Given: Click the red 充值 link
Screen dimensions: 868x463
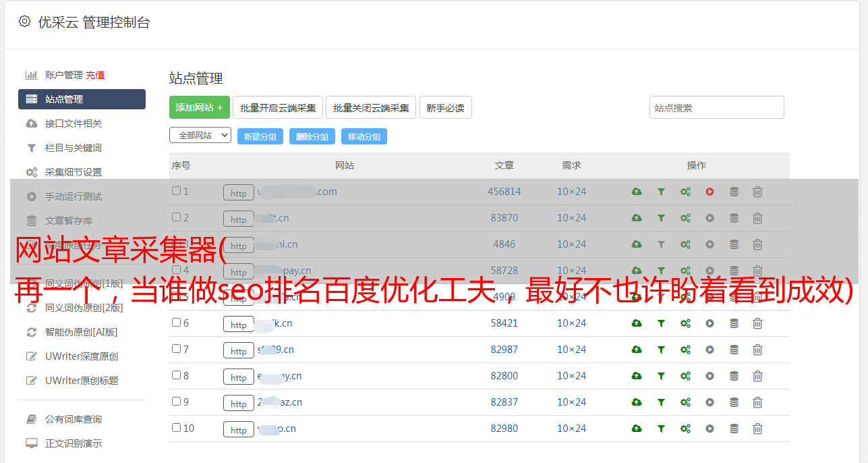Looking at the screenshot, I should [x=95, y=75].
